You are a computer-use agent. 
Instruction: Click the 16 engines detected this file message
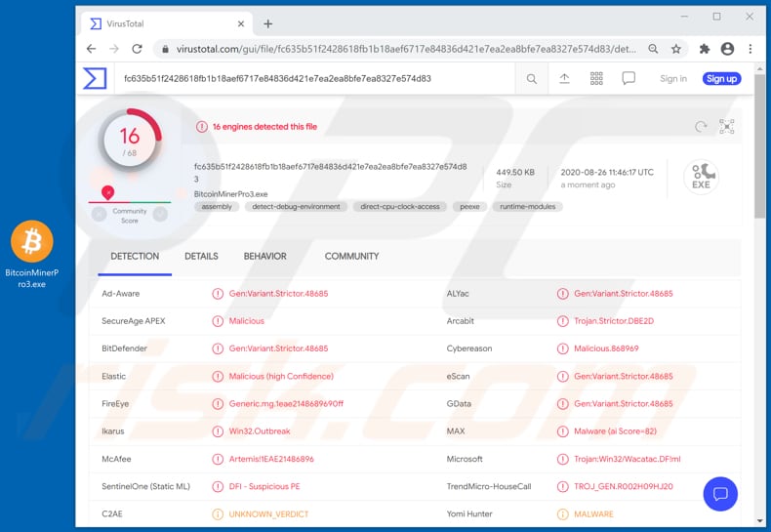click(x=265, y=127)
